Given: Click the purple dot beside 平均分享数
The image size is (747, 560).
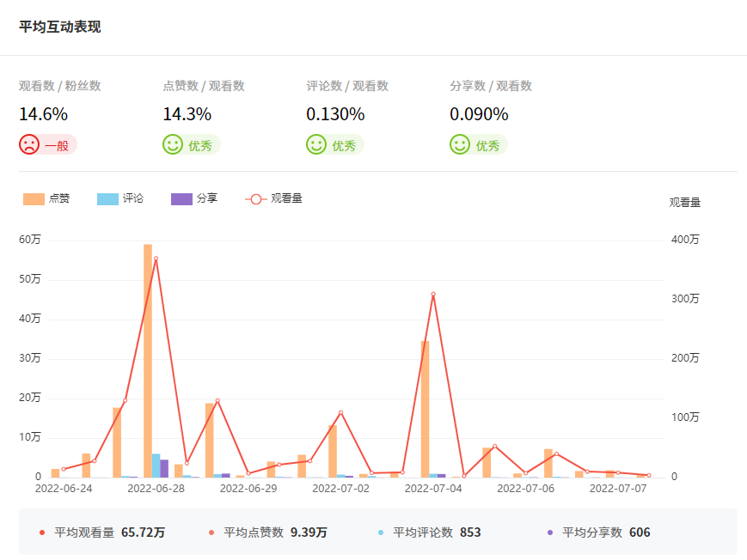Looking at the screenshot, I should [x=550, y=533].
